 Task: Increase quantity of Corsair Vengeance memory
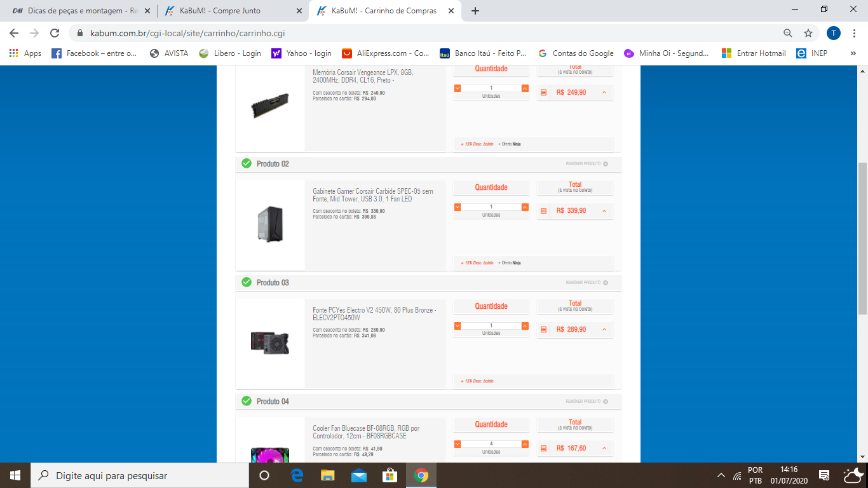pos(525,88)
